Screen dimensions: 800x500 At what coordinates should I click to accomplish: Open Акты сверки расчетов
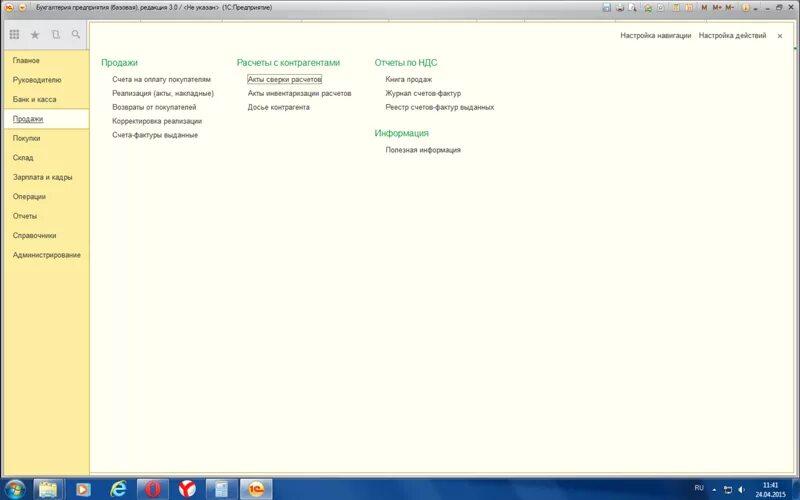pos(284,79)
